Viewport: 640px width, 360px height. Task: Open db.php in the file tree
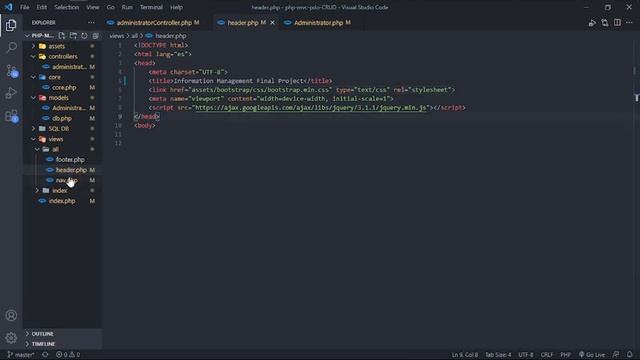(x=62, y=118)
